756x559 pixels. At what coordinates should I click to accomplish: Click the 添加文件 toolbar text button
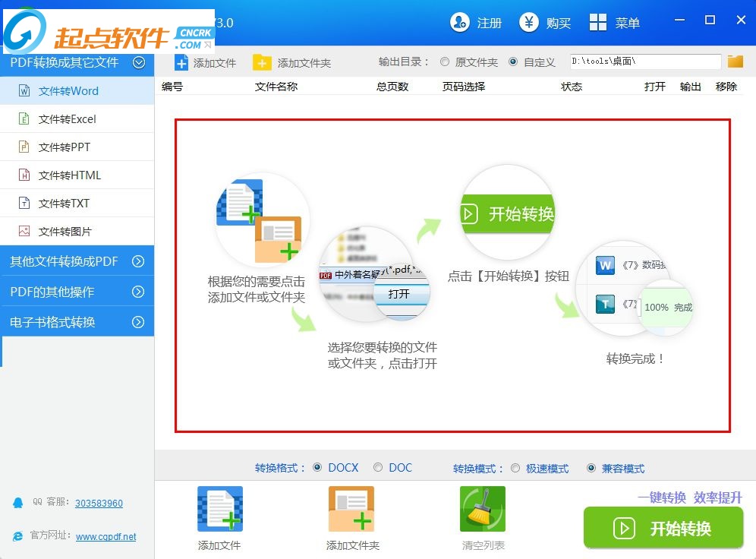pyautogui.click(x=215, y=63)
